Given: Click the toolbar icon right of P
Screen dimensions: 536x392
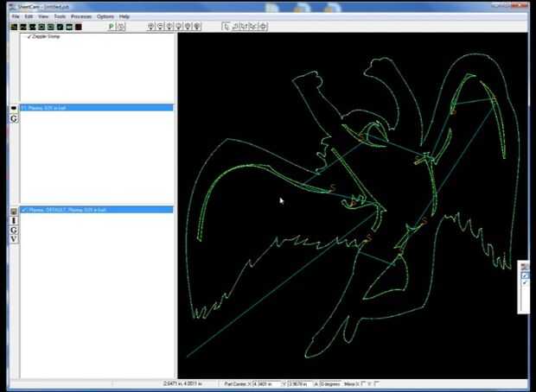Looking at the screenshot, I should coord(121,27).
